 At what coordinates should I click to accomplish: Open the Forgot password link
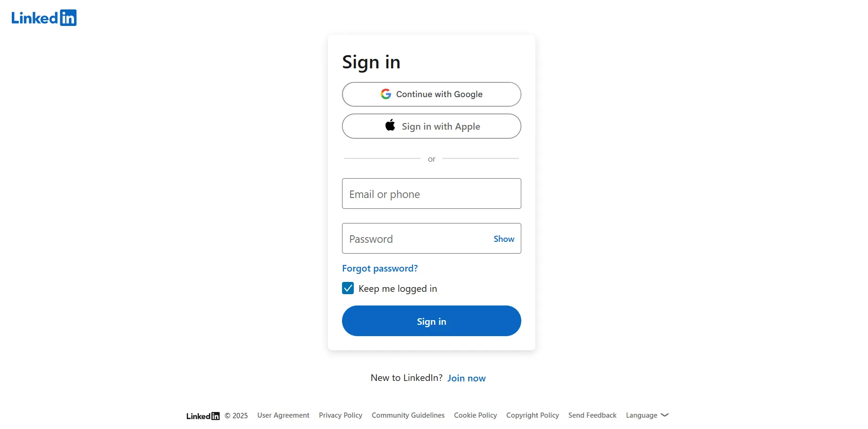[x=379, y=268]
